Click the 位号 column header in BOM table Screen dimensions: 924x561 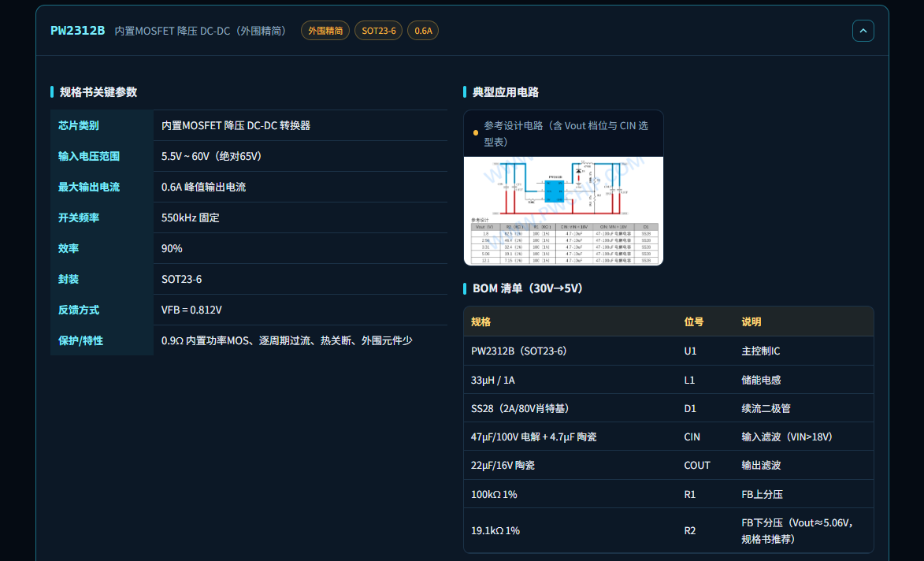693,321
